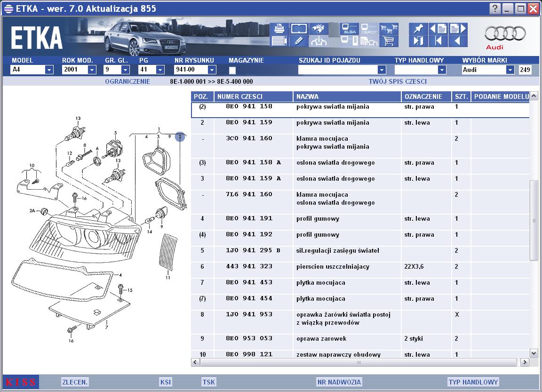Click the computer-to-server icon

[x=349, y=41]
